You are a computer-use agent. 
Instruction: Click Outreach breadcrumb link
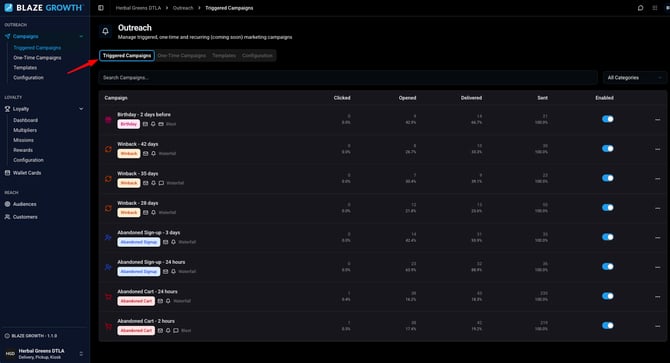183,8
